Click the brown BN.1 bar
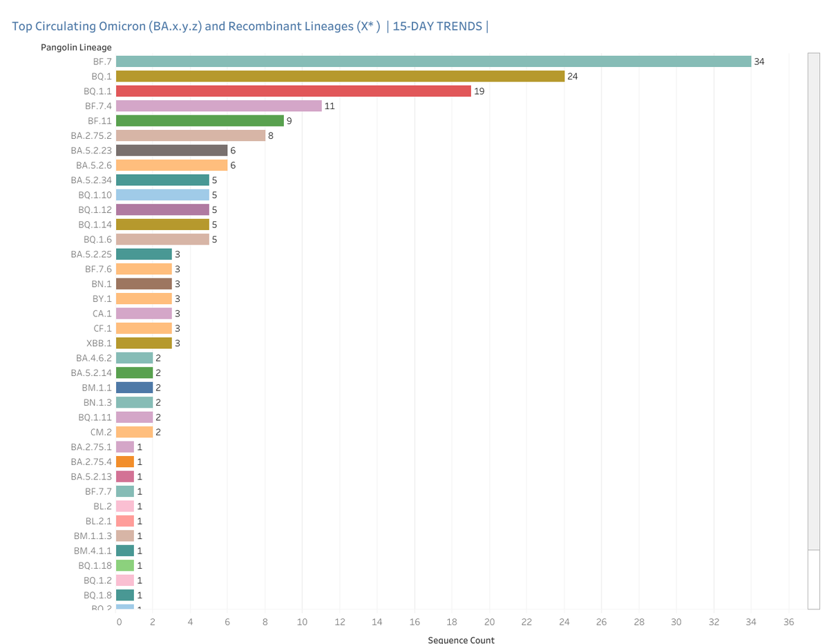 144,284
